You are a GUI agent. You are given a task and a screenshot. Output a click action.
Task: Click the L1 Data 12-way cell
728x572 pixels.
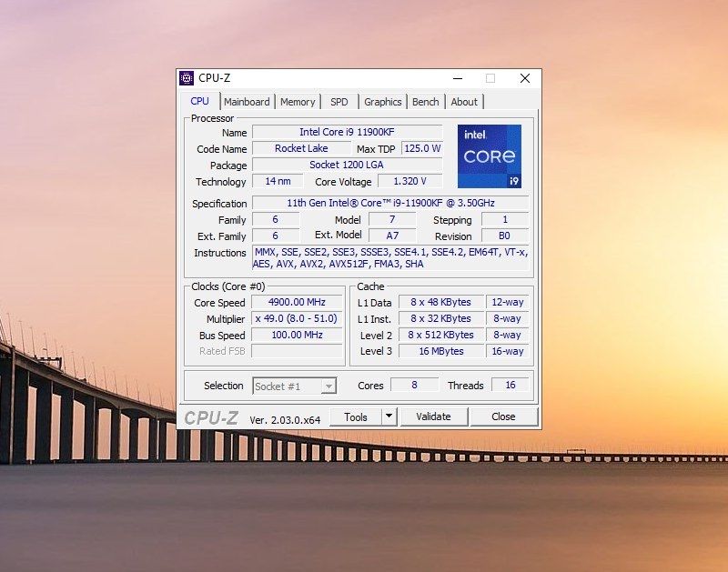coord(508,302)
